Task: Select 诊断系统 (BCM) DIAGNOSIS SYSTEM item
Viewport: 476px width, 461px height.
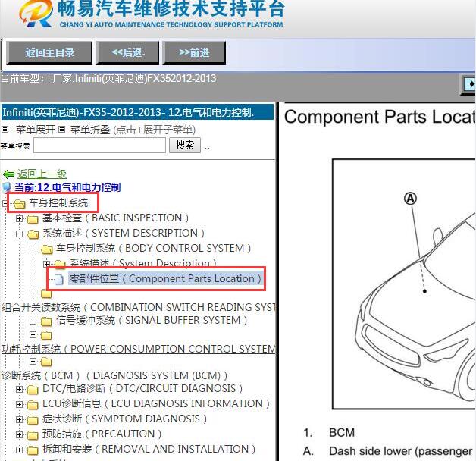Action: click(x=114, y=375)
